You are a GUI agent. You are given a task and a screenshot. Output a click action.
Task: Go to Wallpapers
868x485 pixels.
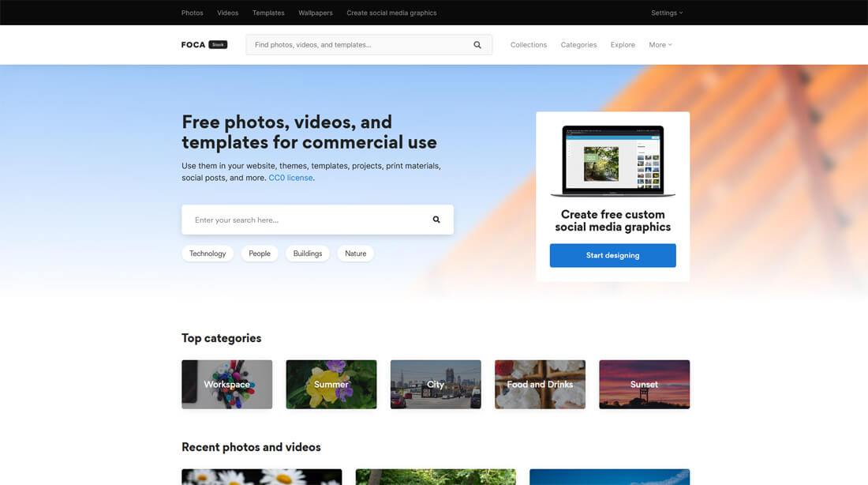(316, 13)
